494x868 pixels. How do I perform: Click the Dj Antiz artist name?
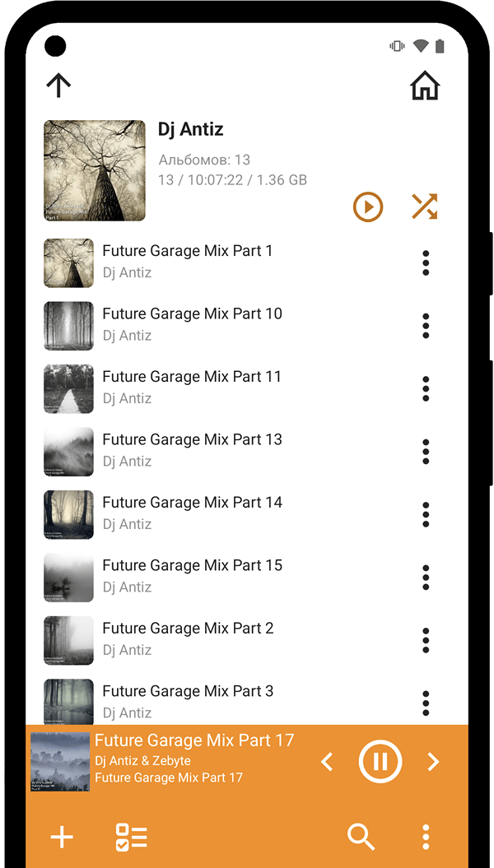click(191, 129)
